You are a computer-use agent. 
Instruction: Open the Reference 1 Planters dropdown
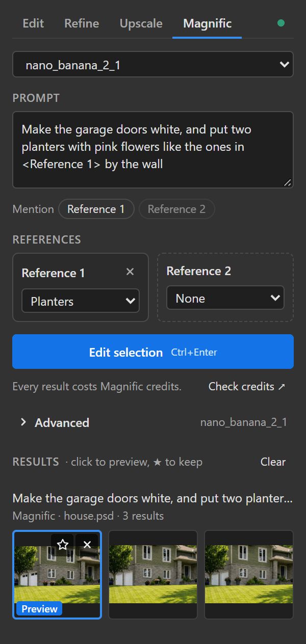(81, 301)
